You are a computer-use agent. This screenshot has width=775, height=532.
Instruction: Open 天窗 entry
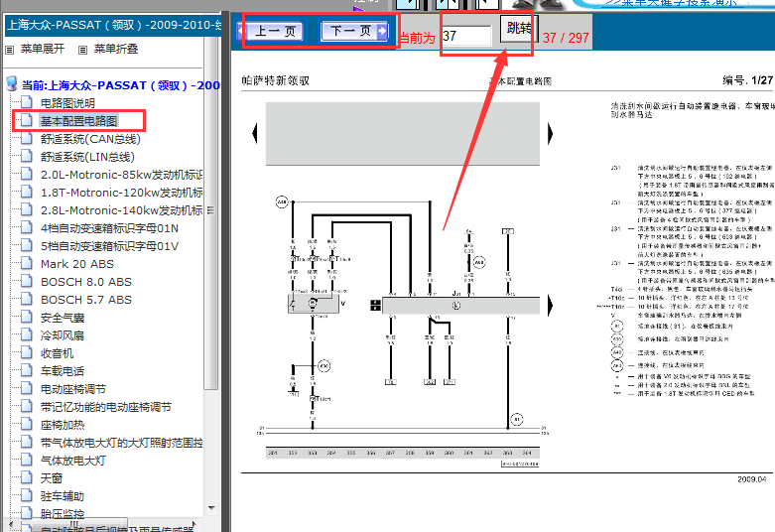click(52, 478)
